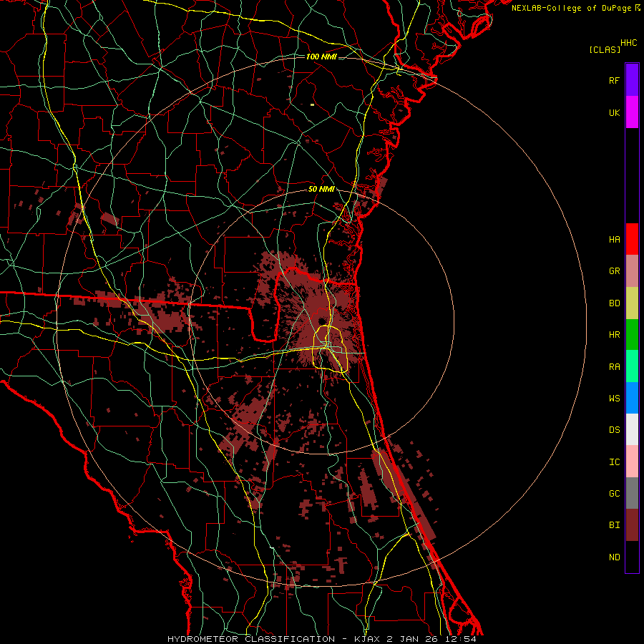Screen dimensions: 644x644
Task: Click the HA red legend swatch
Action: (x=632, y=239)
